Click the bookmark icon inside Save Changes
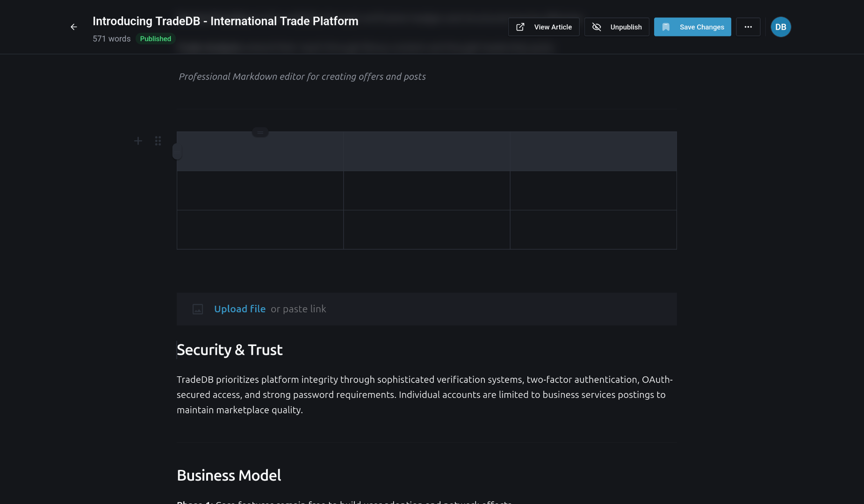Viewport: 864px width, 504px height. coord(666,27)
